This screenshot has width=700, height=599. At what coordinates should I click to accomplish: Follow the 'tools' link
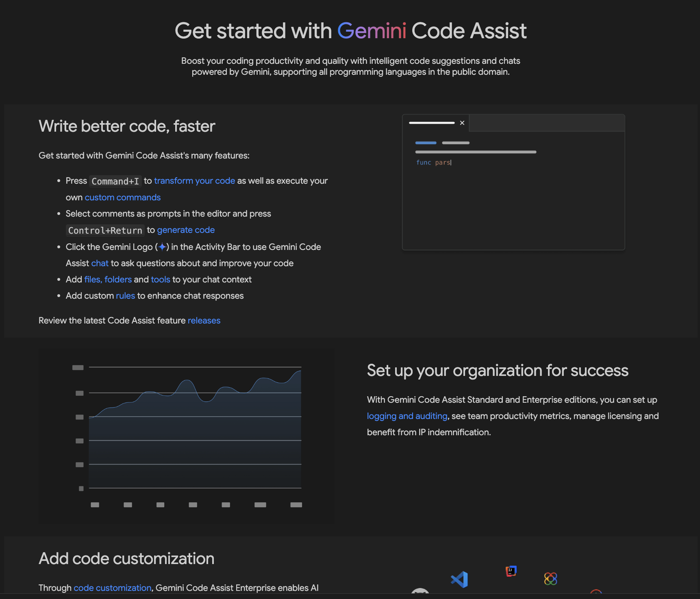[x=161, y=280]
